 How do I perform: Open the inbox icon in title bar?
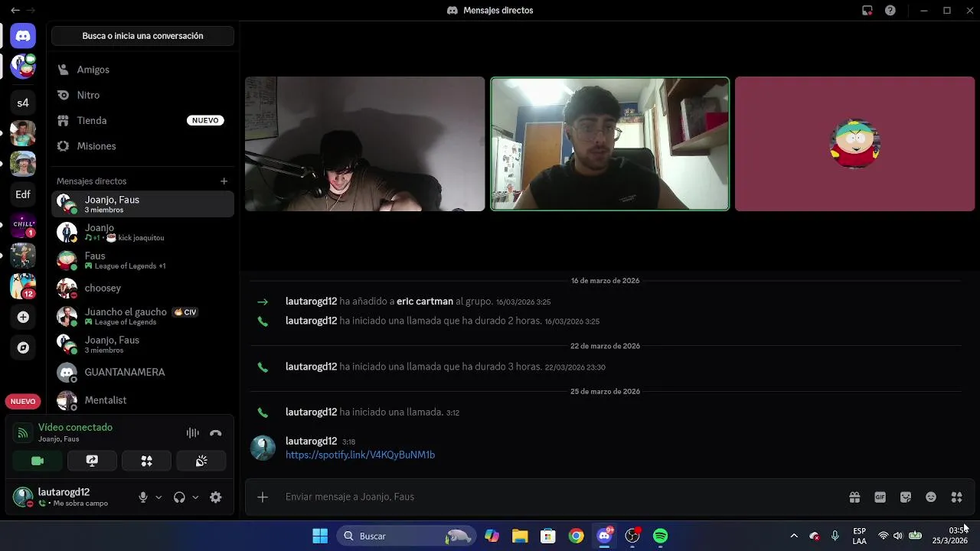tap(867, 11)
